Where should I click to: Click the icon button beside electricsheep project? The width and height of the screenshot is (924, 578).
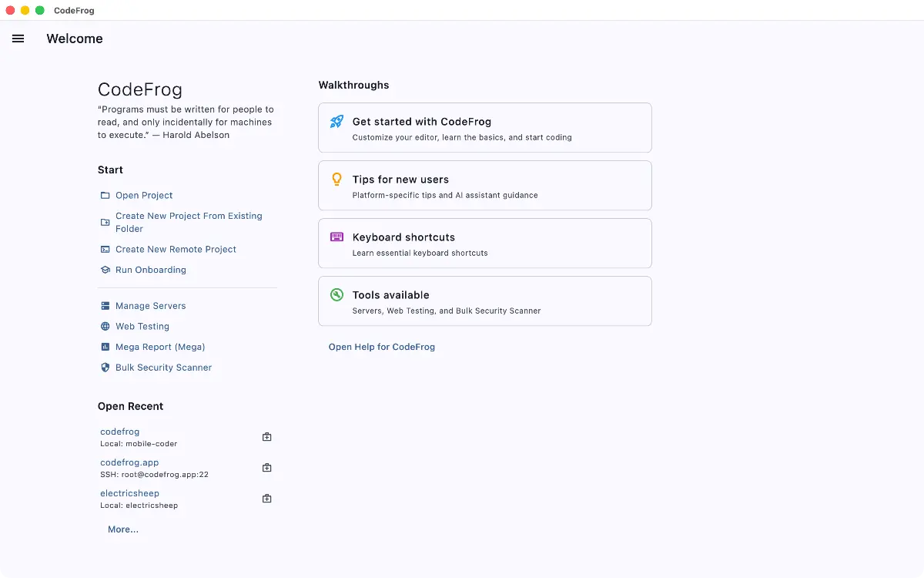point(267,499)
